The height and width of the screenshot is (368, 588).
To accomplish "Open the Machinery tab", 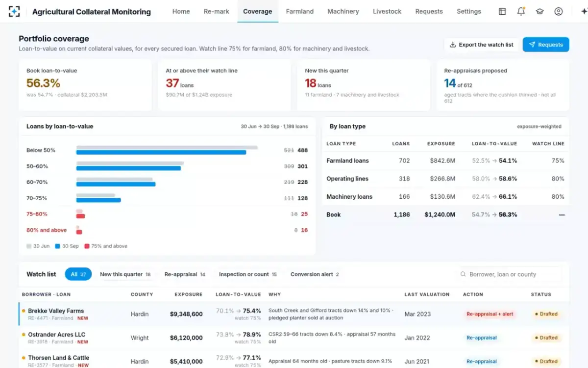I will 343,11.
